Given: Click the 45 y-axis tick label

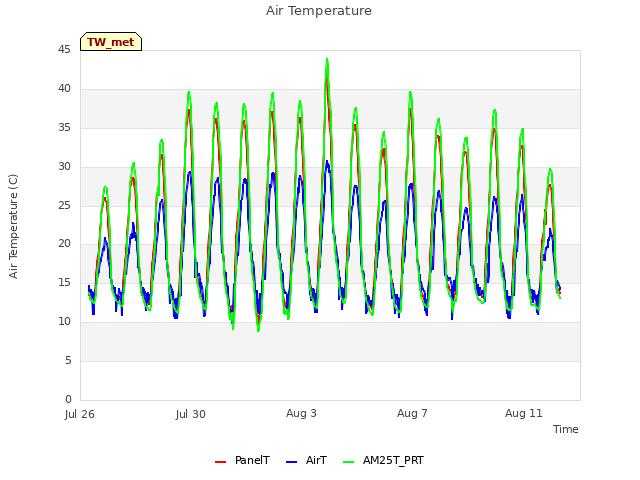Looking at the screenshot, I should pyautogui.click(x=64, y=49).
